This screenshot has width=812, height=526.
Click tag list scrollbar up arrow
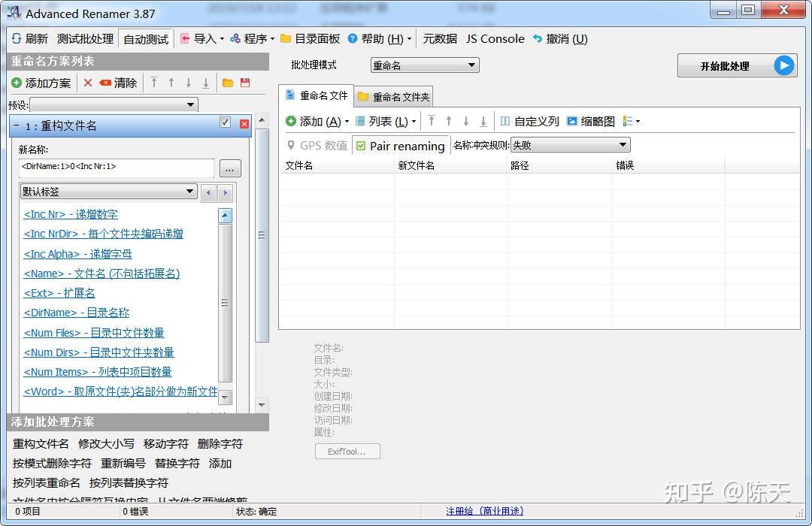(225, 216)
